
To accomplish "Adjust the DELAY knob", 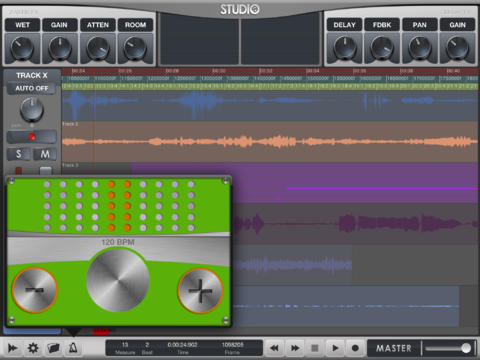I will [x=345, y=49].
